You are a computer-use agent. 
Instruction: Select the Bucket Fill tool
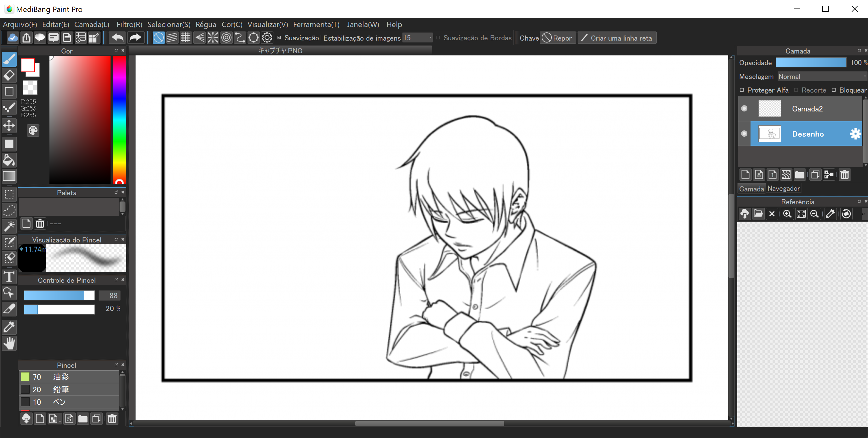point(9,161)
